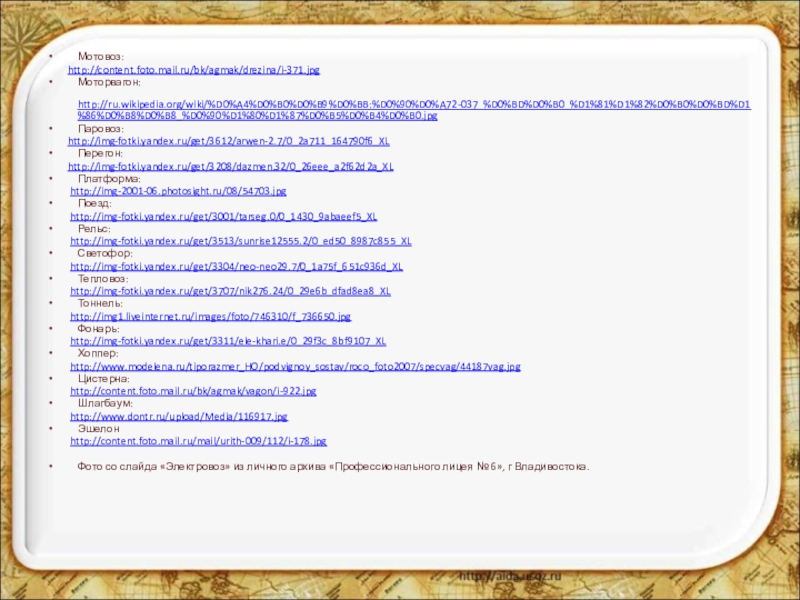800x600 pixels.
Task: Select the text label 'Мотовагон:'
Action: point(109,82)
